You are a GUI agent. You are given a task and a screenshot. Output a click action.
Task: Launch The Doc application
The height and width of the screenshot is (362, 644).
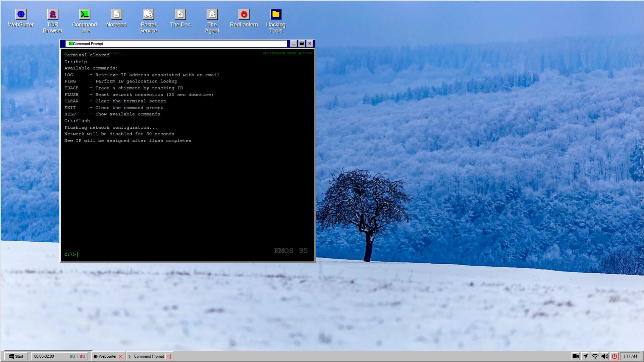(x=180, y=14)
